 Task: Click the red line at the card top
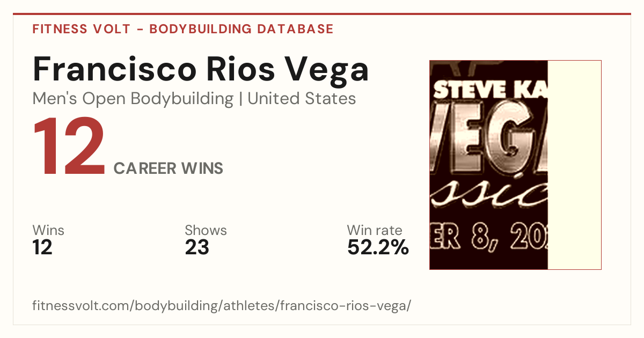click(x=322, y=14)
